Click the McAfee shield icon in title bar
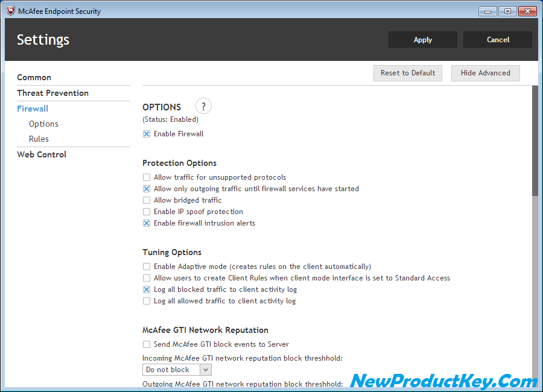543x392 pixels. click(10, 11)
